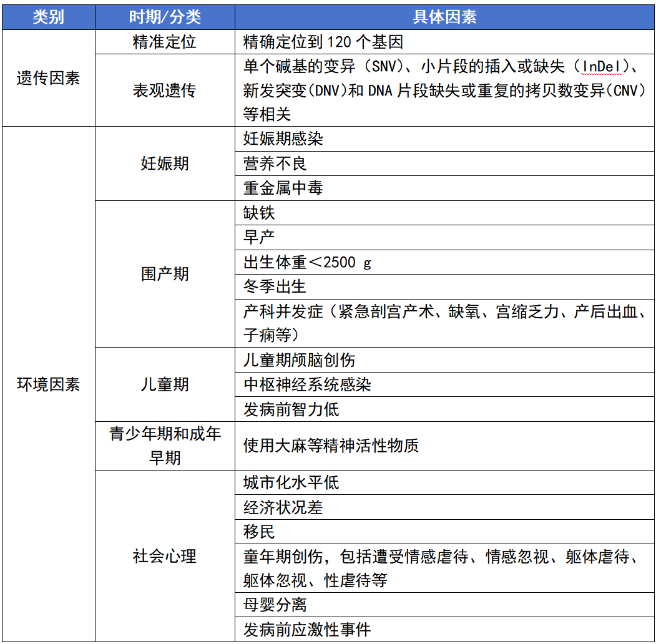Select the 中枢神经系统感染 cell
This screenshot has height=644, width=656.
307,384
